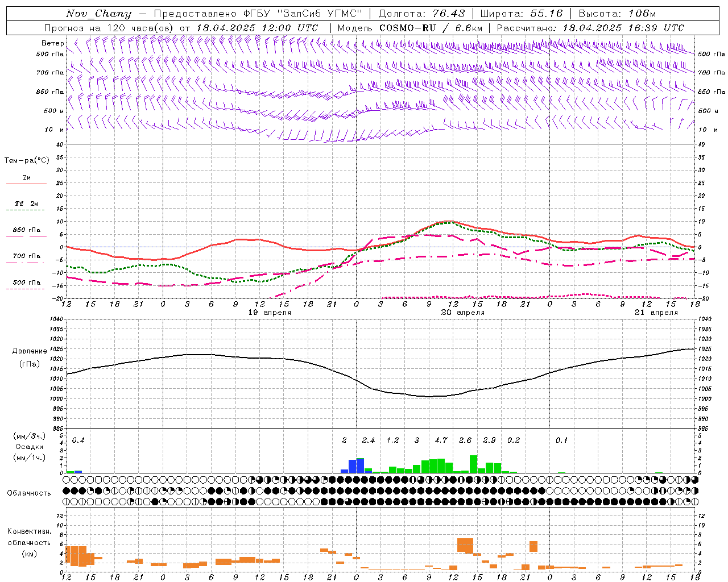Click the 0.1 precipitation total

click(562, 440)
